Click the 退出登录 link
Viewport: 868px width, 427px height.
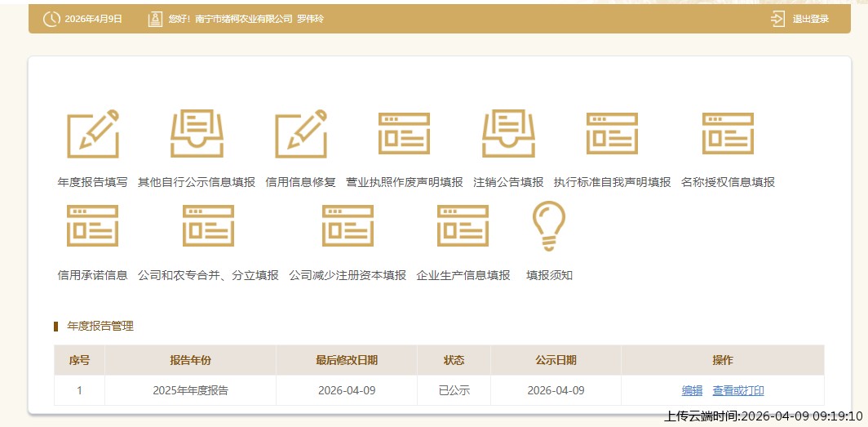pyautogui.click(x=811, y=19)
